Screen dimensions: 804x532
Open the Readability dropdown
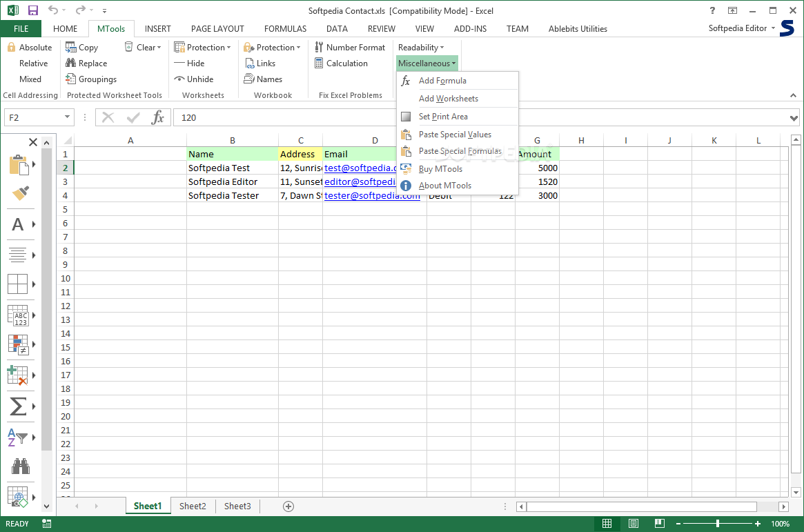click(421, 47)
